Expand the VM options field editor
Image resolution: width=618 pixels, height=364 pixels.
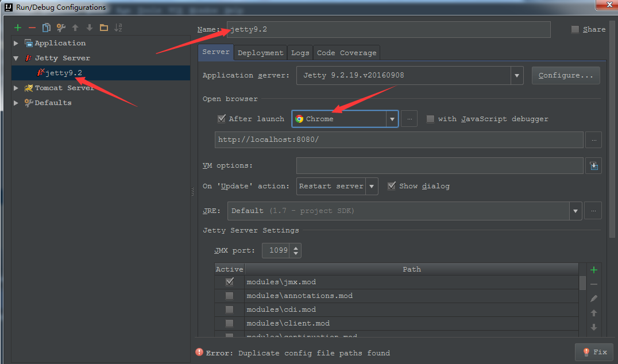pos(593,166)
